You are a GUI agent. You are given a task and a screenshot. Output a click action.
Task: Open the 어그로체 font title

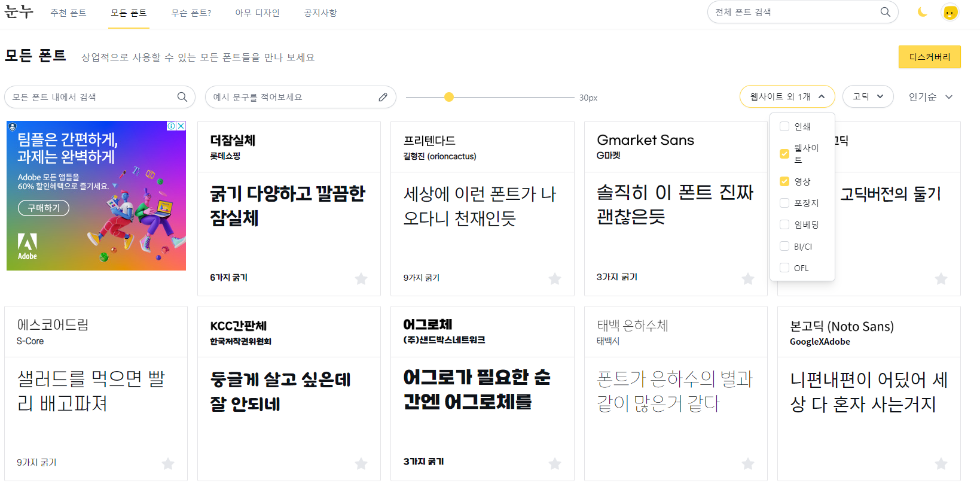tap(428, 324)
